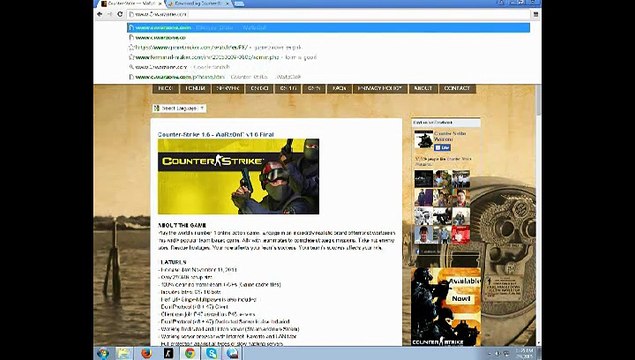Open a new tab with the small tab button
The image size is (635, 360).
pos(239,4)
